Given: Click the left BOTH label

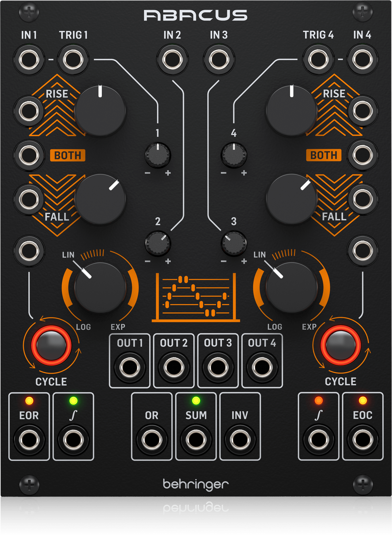Looking at the screenshot, I should (x=68, y=155).
